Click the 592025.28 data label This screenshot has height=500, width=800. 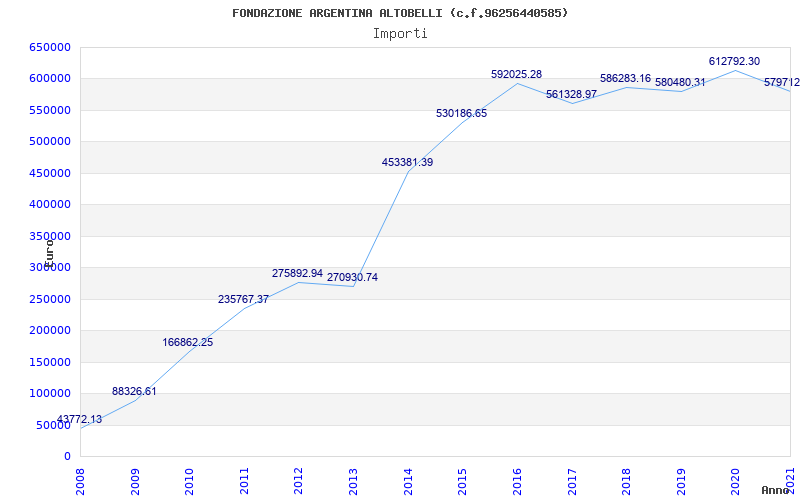pyautogui.click(x=517, y=74)
